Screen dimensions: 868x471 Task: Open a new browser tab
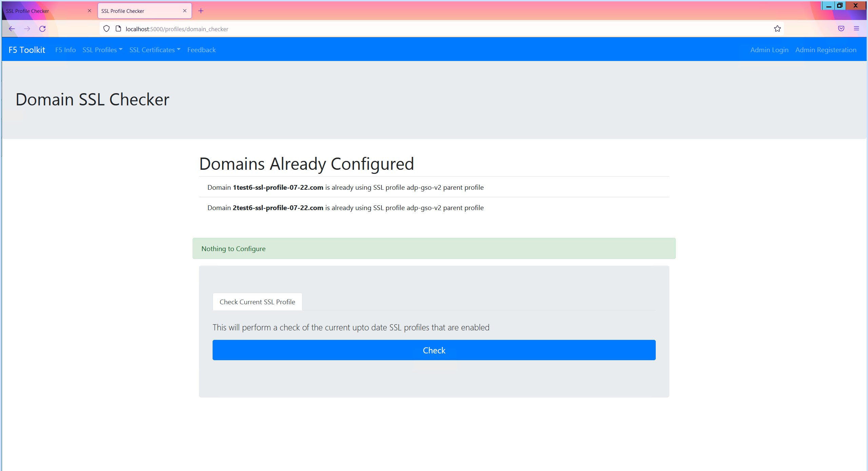tap(201, 11)
